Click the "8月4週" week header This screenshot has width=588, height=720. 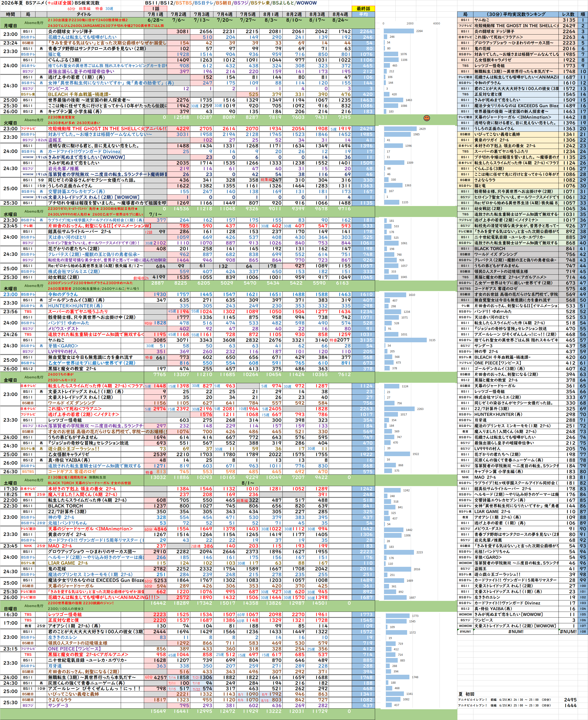tap(340, 15)
